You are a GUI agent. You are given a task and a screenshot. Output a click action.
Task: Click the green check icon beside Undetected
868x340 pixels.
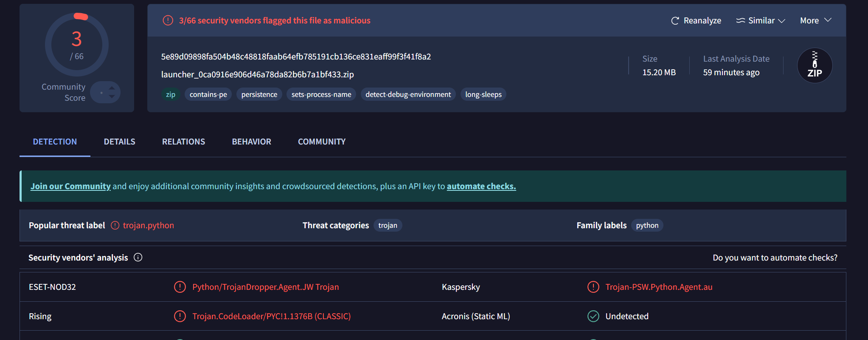pos(593,316)
